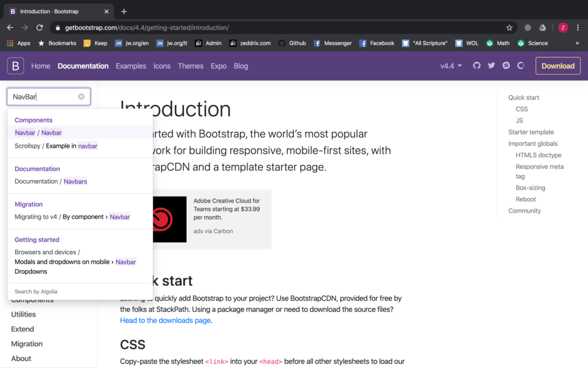The width and height of the screenshot is (588, 368).
Task: Open the Math bookmark
Action: pyautogui.click(x=498, y=43)
